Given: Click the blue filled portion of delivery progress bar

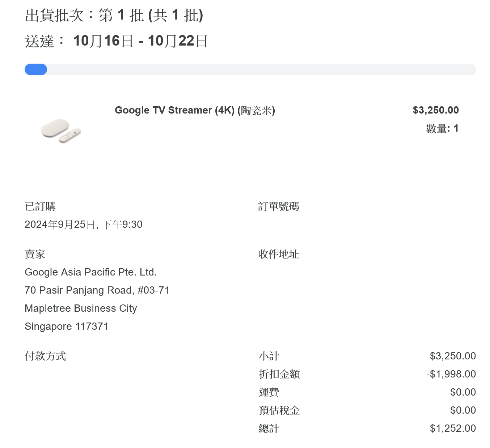Looking at the screenshot, I should (x=36, y=69).
